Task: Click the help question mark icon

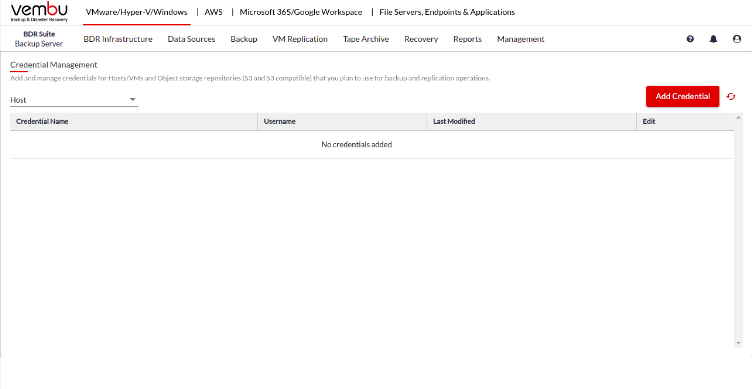Action: pyautogui.click(x=690, y=39)
